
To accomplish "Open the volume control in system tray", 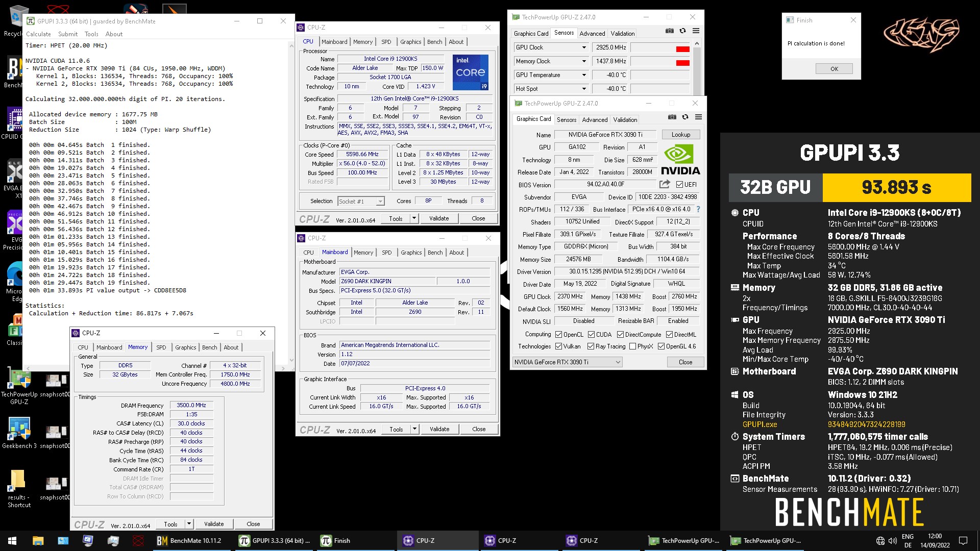I will pyautogui.click(x=892, y=541).
